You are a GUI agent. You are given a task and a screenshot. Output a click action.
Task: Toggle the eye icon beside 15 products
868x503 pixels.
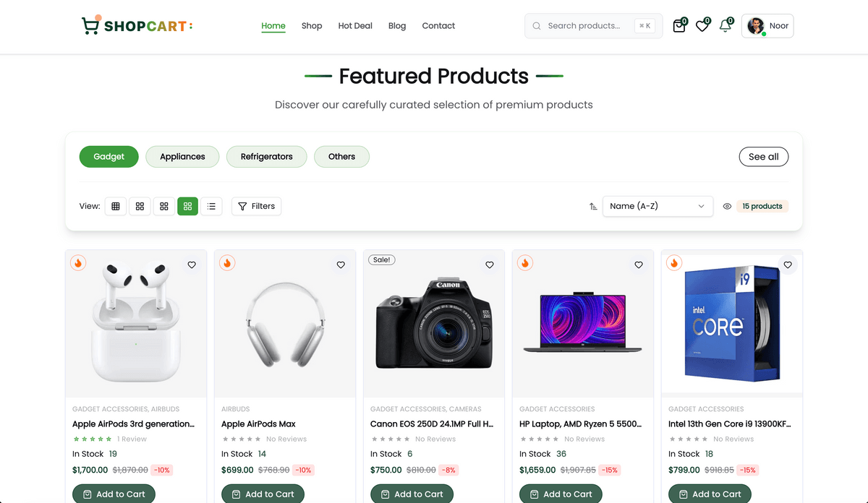[x=728, y=207]
